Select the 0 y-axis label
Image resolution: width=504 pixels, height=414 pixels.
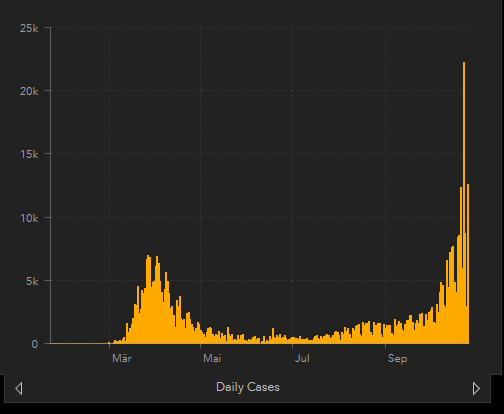click(x=35, y=344)
